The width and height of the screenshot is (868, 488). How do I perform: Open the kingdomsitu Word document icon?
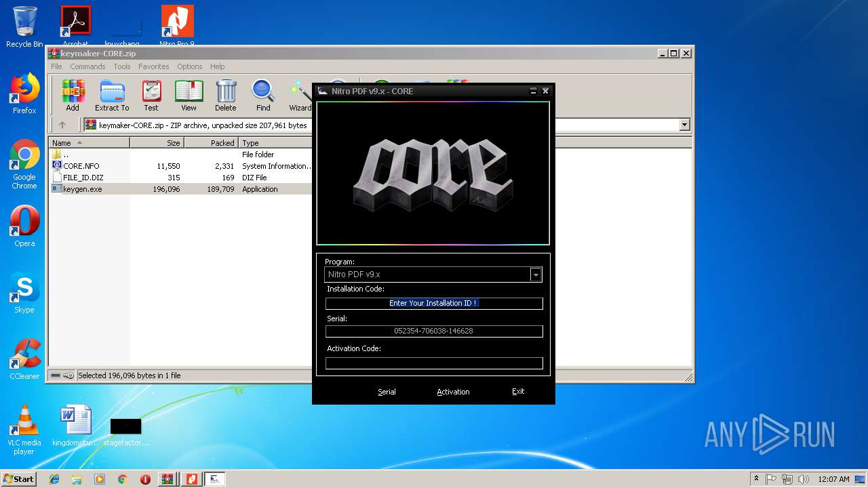coord(75,426)
